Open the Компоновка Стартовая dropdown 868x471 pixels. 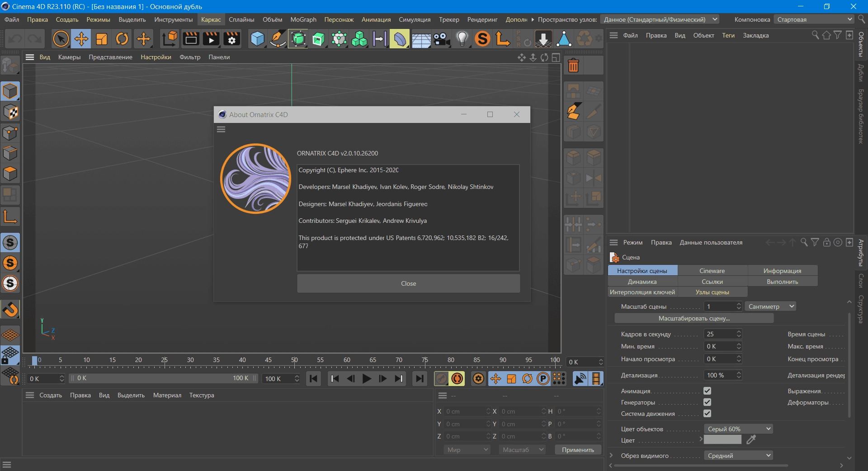[x=814, y=19]
